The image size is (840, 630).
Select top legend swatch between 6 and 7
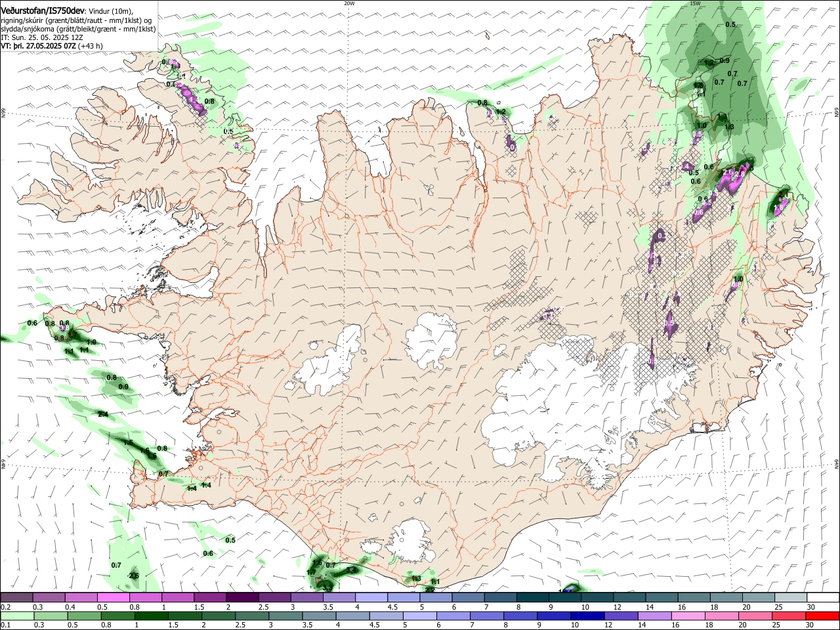click(468, 597)
